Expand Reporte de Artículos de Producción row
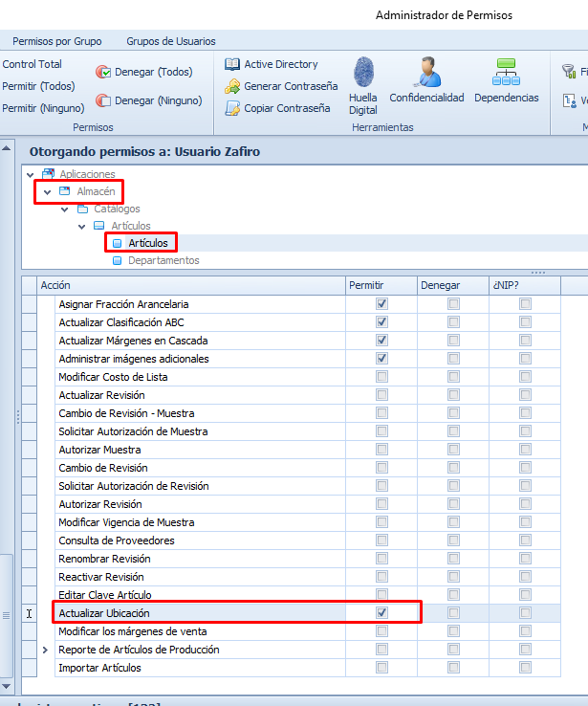Viewport: 588px width, 706px height. coord(45,650)
